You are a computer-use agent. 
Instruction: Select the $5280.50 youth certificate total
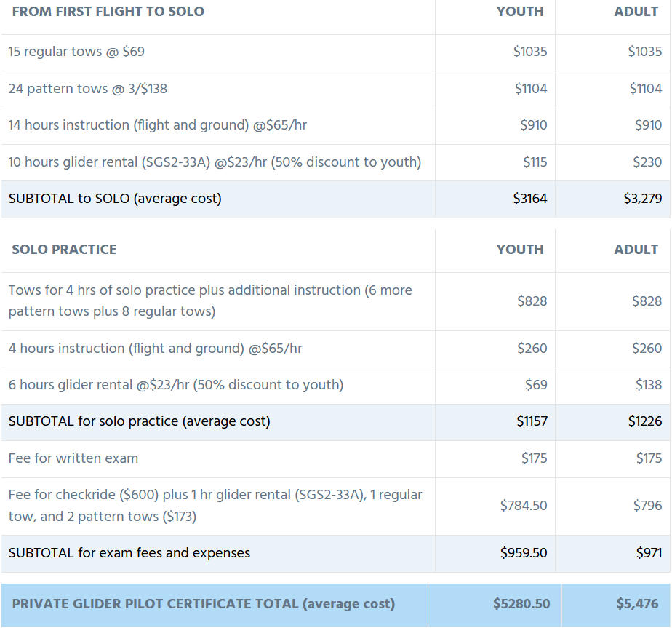pyautogui.click(x=521, y=604)
